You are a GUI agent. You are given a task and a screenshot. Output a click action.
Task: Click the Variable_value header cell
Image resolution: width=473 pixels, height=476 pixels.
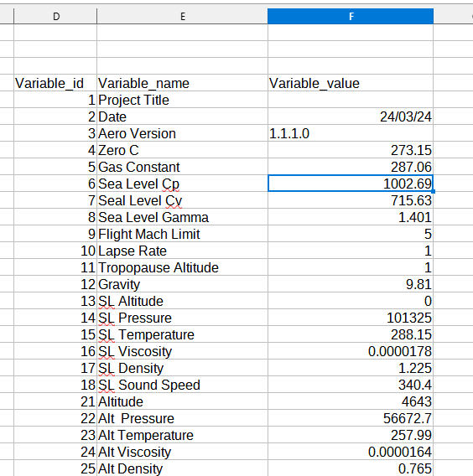click(x=351, y=83)
